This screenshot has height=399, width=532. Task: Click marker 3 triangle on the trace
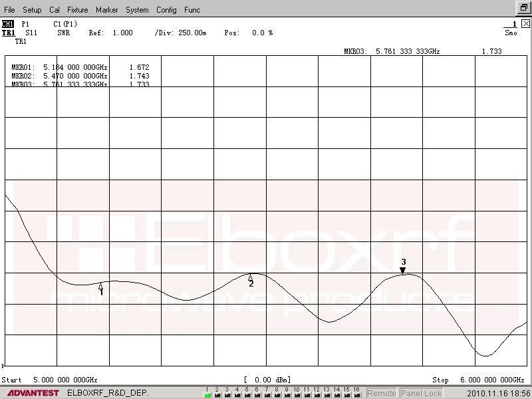click(x=402, y=270)
